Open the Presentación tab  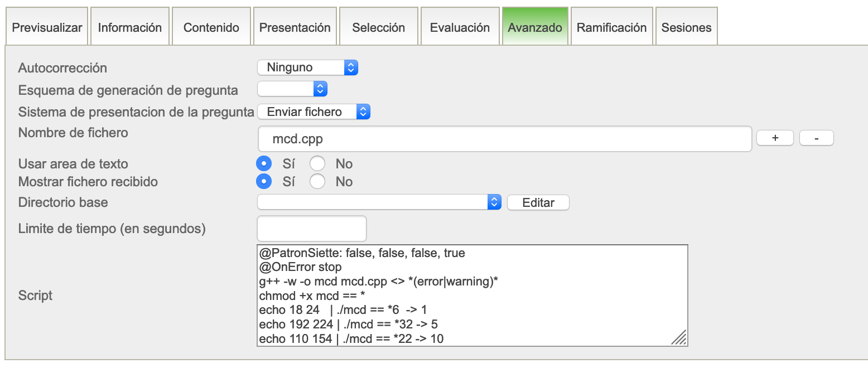pos(295,27)
